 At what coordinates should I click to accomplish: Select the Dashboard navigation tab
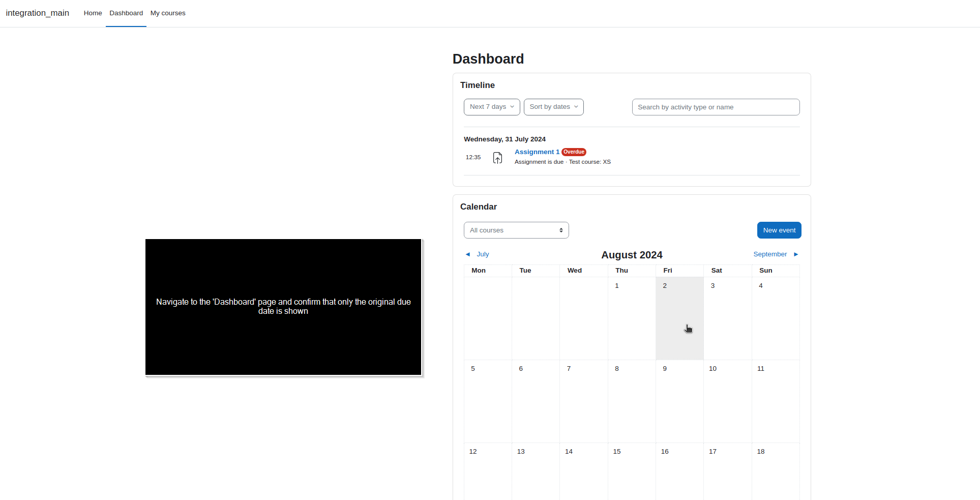(x=126, y=13)
